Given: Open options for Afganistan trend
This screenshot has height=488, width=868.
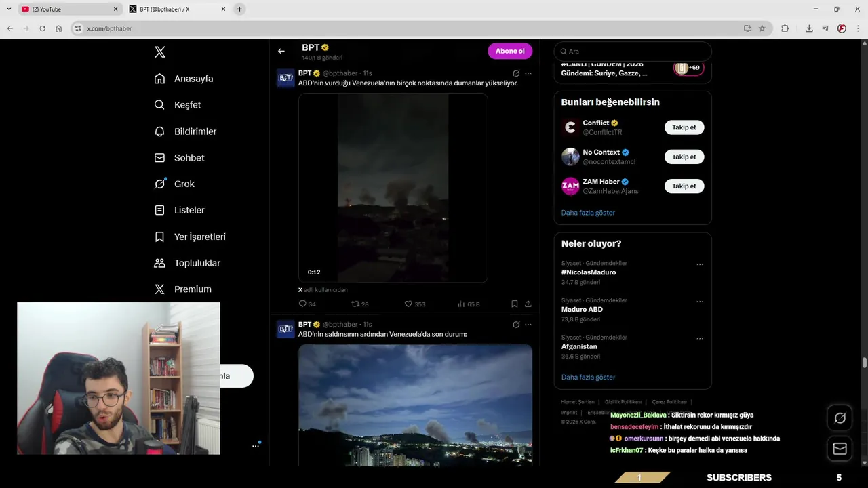Looking at the screenshot, I should 700,339.
